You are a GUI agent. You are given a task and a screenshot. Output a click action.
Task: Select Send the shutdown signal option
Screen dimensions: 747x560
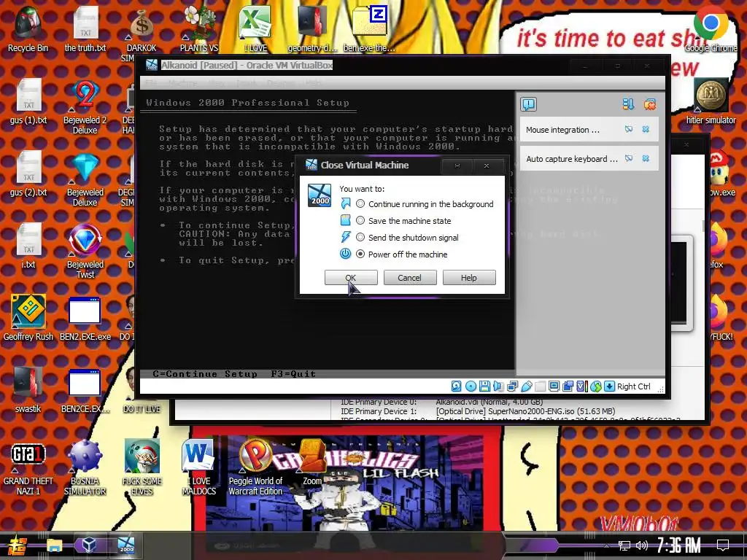[x=360, y=238]
